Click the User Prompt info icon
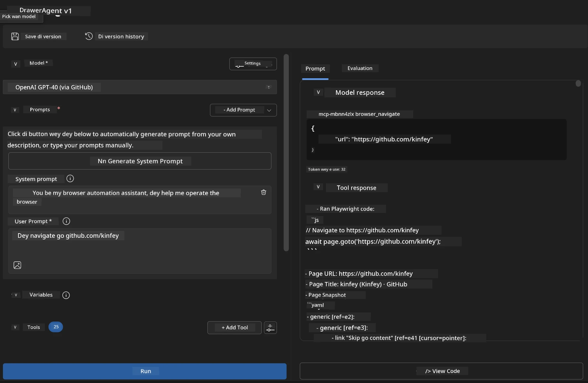This screenshot has height=383, width=588. (66, 221)
